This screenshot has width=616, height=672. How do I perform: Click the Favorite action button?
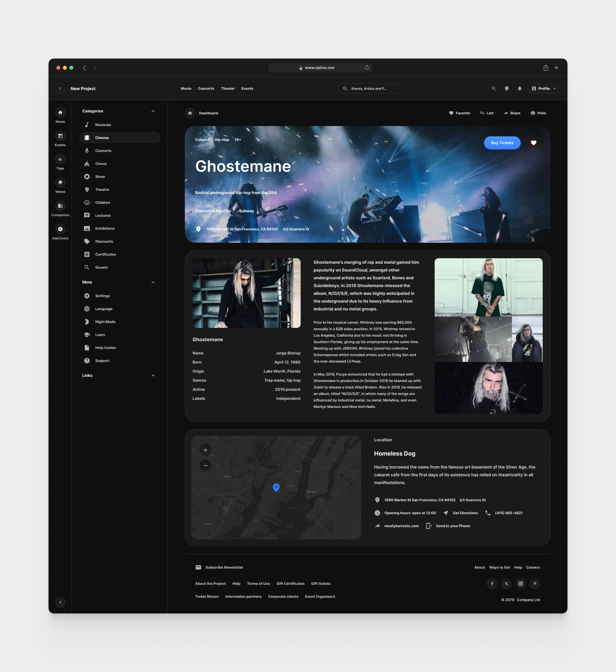(x=459, y=113)
